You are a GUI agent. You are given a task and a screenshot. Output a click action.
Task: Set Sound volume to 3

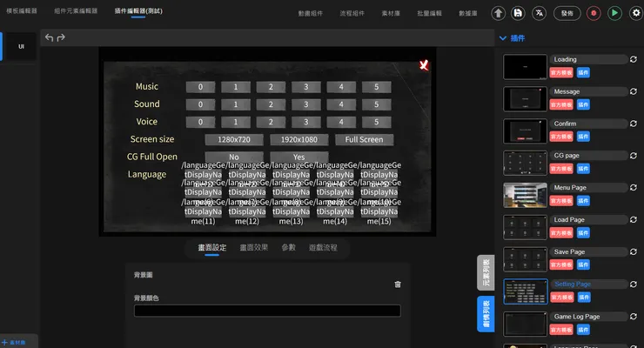click(306, 104)
